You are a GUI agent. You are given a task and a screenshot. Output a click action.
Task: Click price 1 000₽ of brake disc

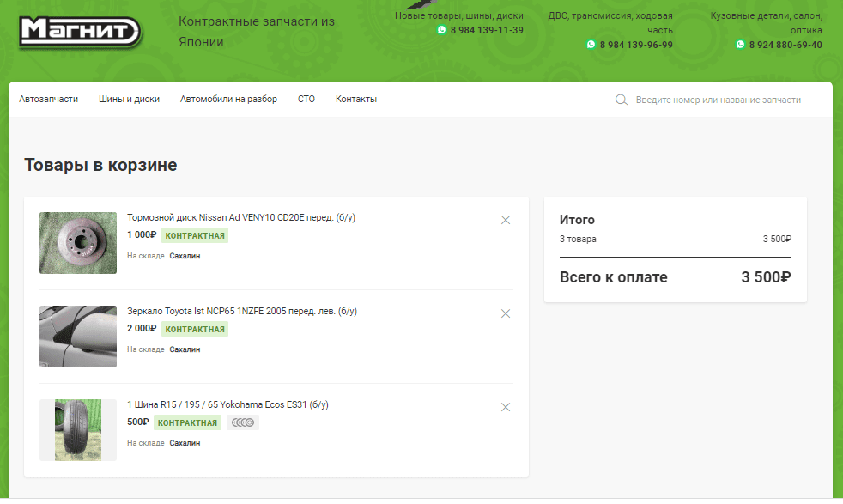[x=142, y=235]
